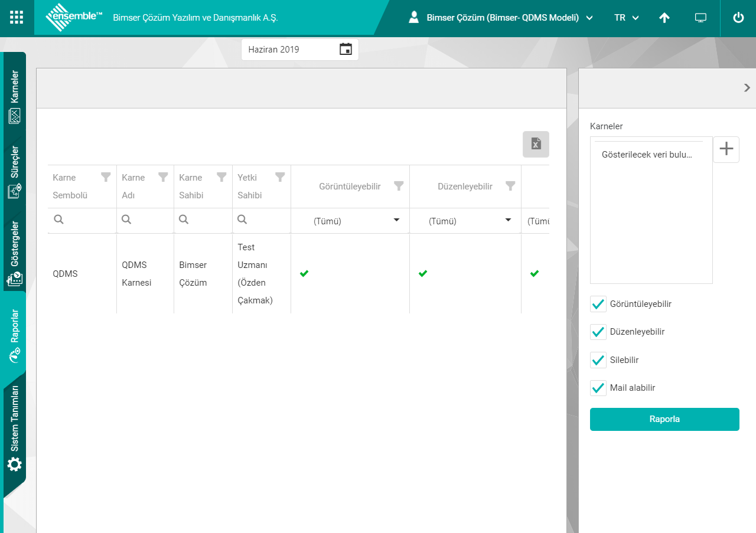Viewport: 756px width, 533px height.
Task: Click filter icon on Görüntüleyebilir column
Action: pyautogui.click(x=399, y=186)
